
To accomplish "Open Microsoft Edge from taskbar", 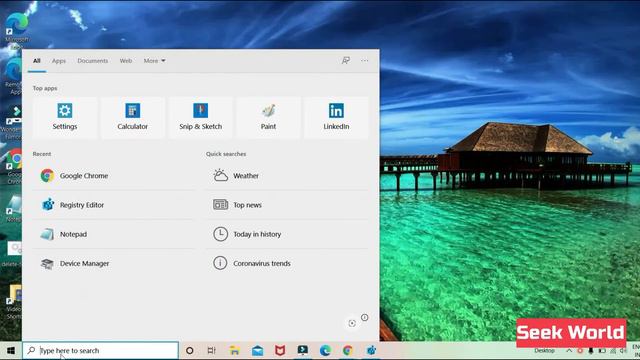I will [x=325, y=351].
